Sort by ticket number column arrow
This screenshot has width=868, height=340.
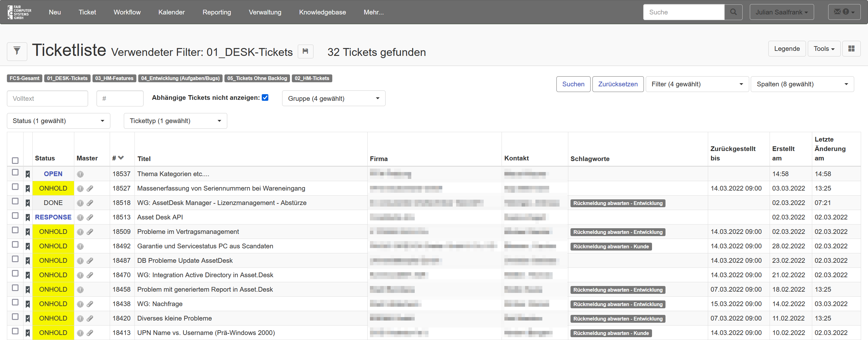click(x=121, y=158)
